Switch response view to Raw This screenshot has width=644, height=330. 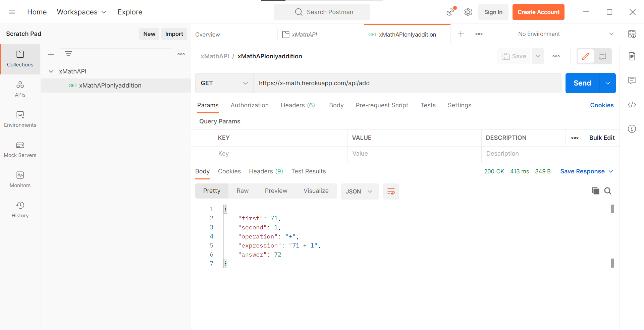[x=243, y=190]
